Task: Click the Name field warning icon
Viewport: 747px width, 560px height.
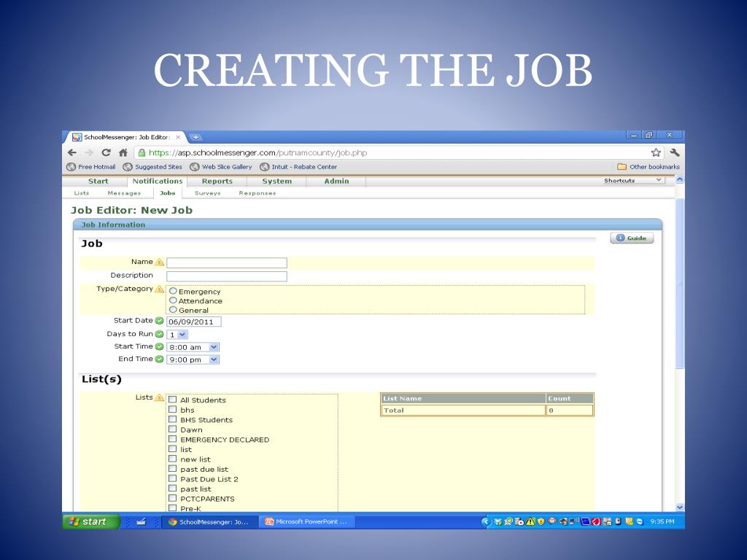Action: pyautogui.click(x=160, y=262)
